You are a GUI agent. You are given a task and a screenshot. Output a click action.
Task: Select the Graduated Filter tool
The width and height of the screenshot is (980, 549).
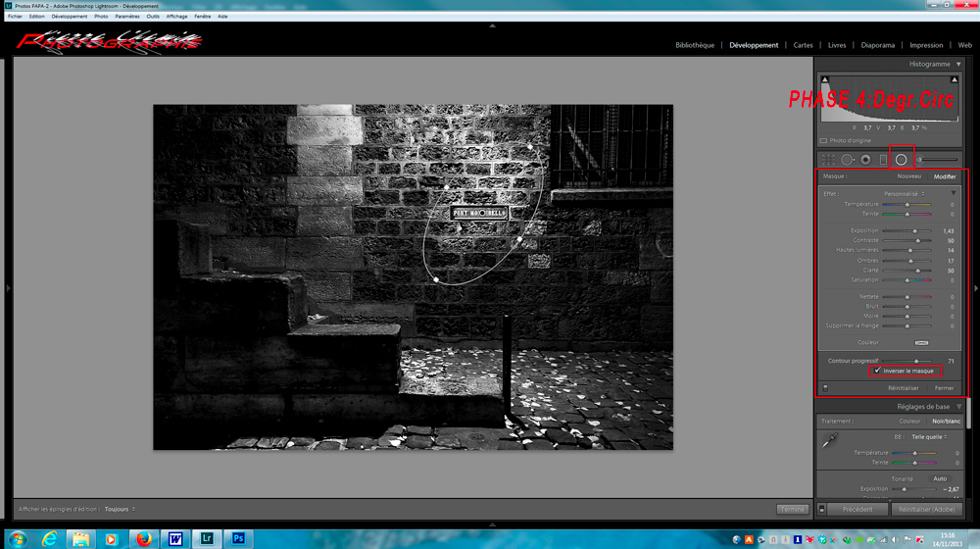point(883,159)
